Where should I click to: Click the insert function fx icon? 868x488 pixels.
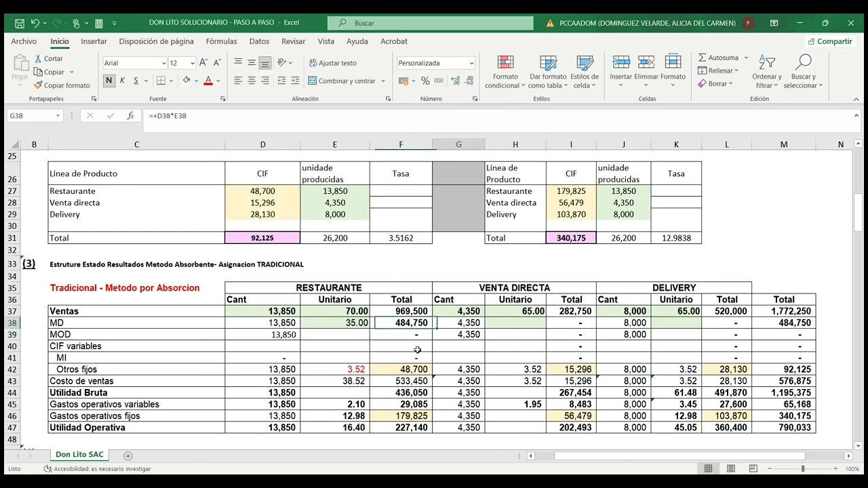click(130, 116)
